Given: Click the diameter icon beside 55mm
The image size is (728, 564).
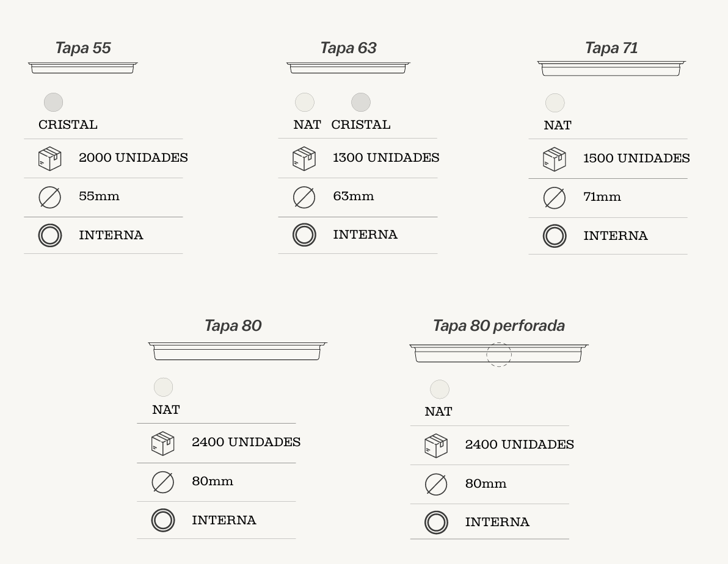Looking at the screenshot, I should click(x=50, y=197).
